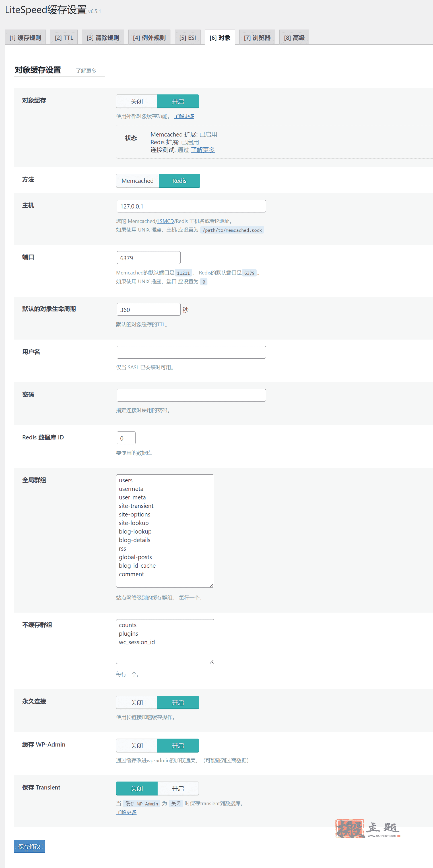Focus the 端口 field showing 6379
Screen dimensions: 433x868
pyautogui.click(x=148, y=258)
